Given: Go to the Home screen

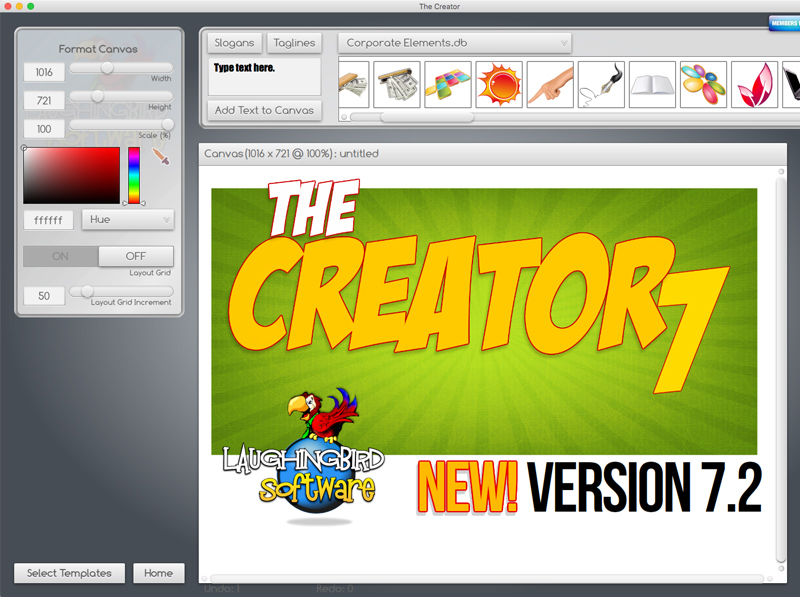Looking at the screenshot, I should coord(159,573).
